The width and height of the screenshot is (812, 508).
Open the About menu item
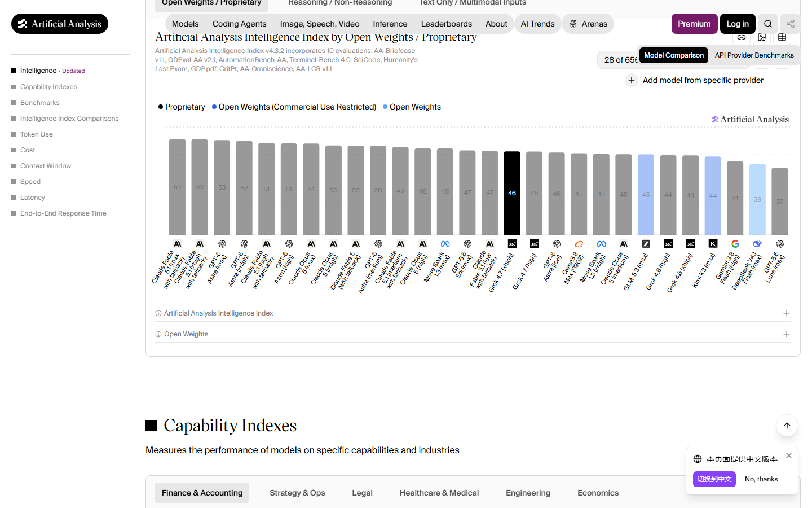(496, 24)
